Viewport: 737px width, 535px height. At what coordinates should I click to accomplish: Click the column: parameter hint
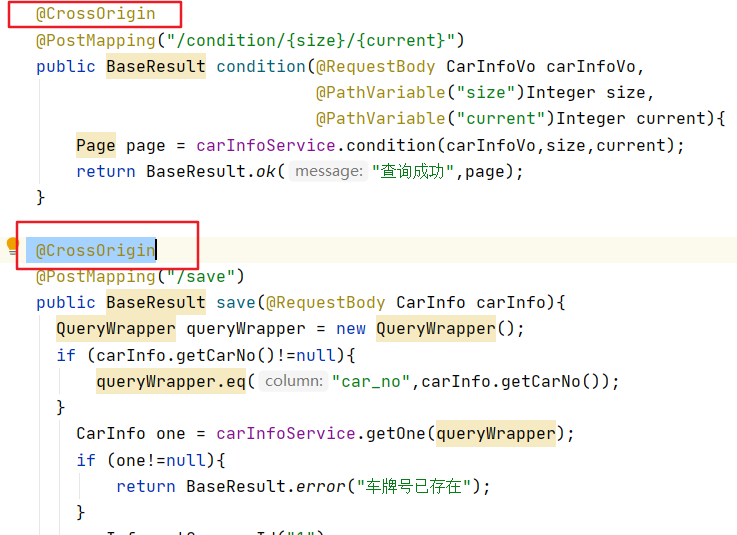pyautogui.click(x=293, y=381)
